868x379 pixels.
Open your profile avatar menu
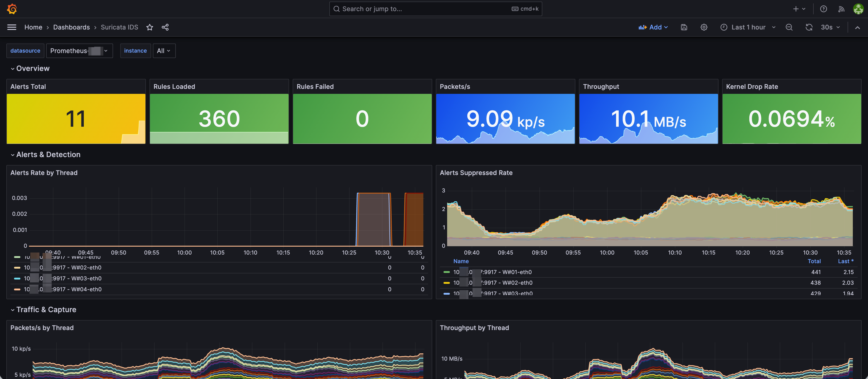858,9
